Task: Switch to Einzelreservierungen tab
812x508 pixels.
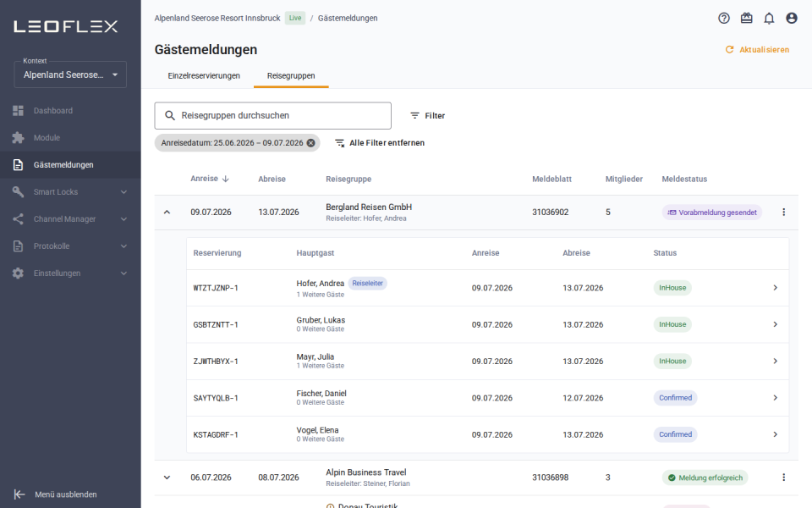Action: tap(204, 75)
